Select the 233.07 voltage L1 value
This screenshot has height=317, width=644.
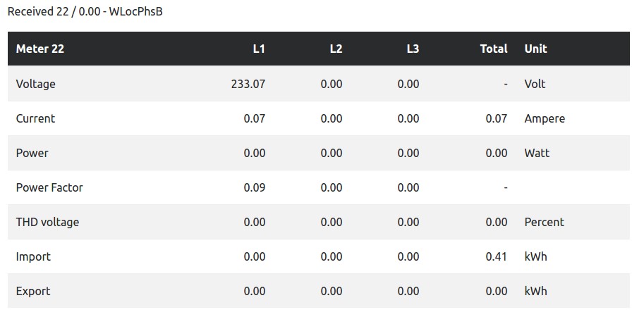tap(248, 84)
